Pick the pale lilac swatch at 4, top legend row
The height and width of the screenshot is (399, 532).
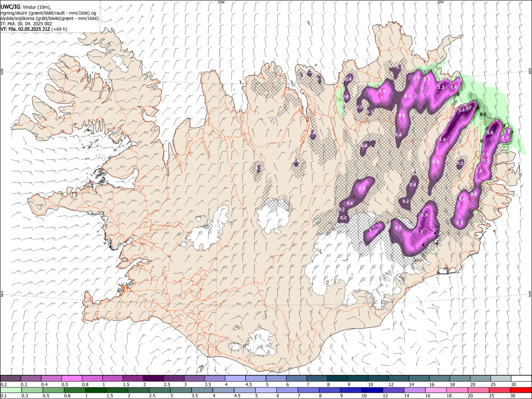(235, 378)
